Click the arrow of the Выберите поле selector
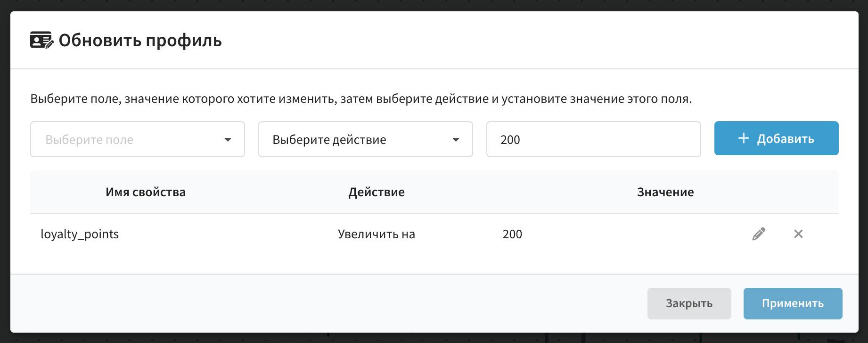868x343 pixels. (x=228, y=140)
